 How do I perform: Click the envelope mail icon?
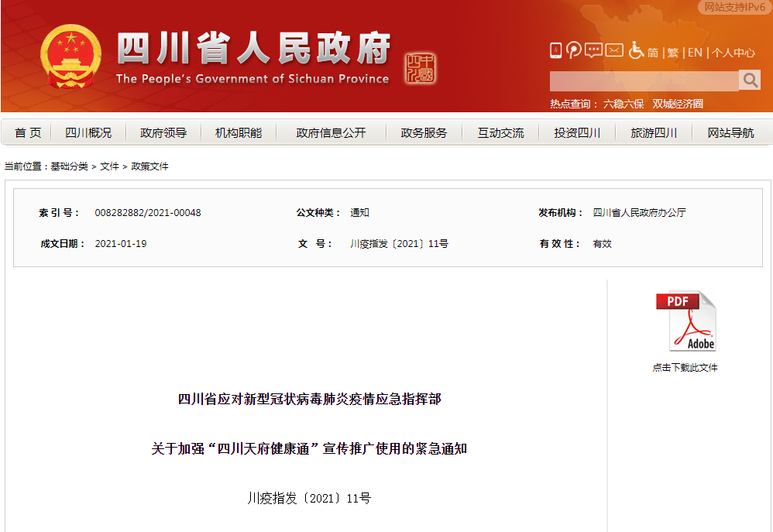point(613,50)
